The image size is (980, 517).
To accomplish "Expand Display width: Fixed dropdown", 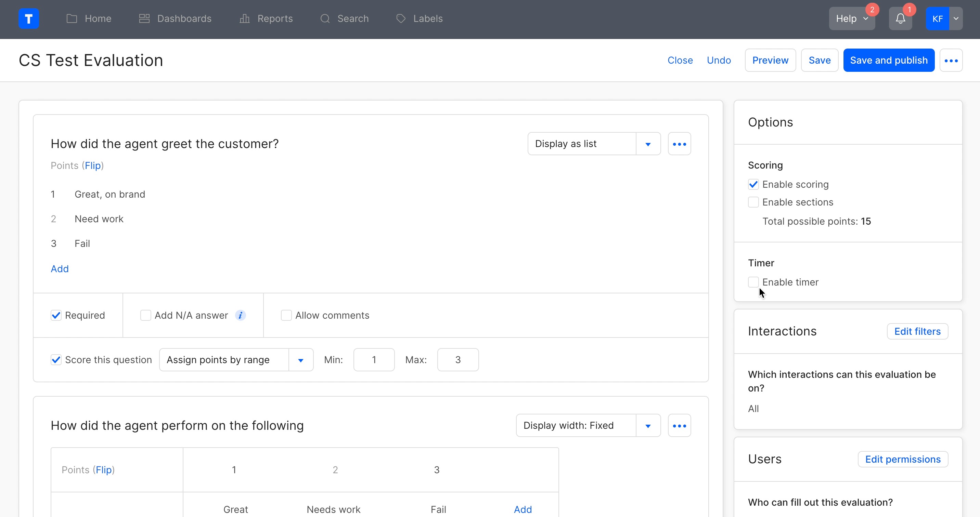I will coord(648,425).
